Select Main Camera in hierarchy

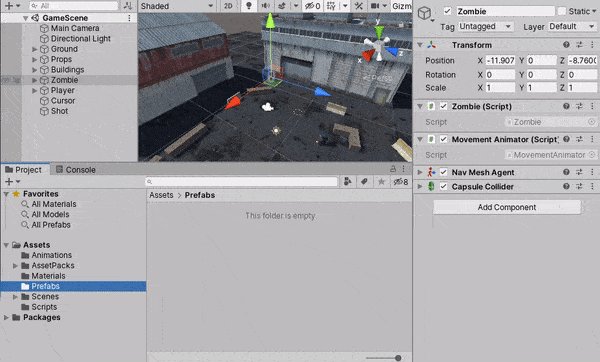(x=75, y=28)
